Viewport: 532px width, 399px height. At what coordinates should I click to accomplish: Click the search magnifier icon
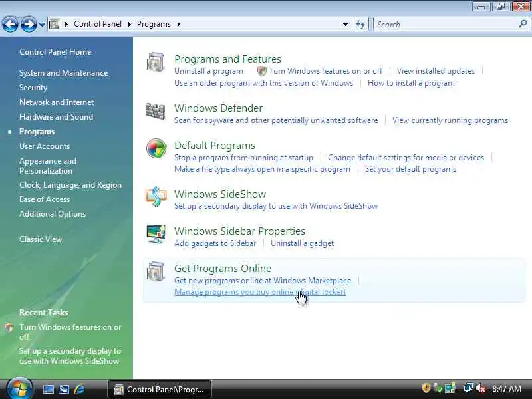523,24
